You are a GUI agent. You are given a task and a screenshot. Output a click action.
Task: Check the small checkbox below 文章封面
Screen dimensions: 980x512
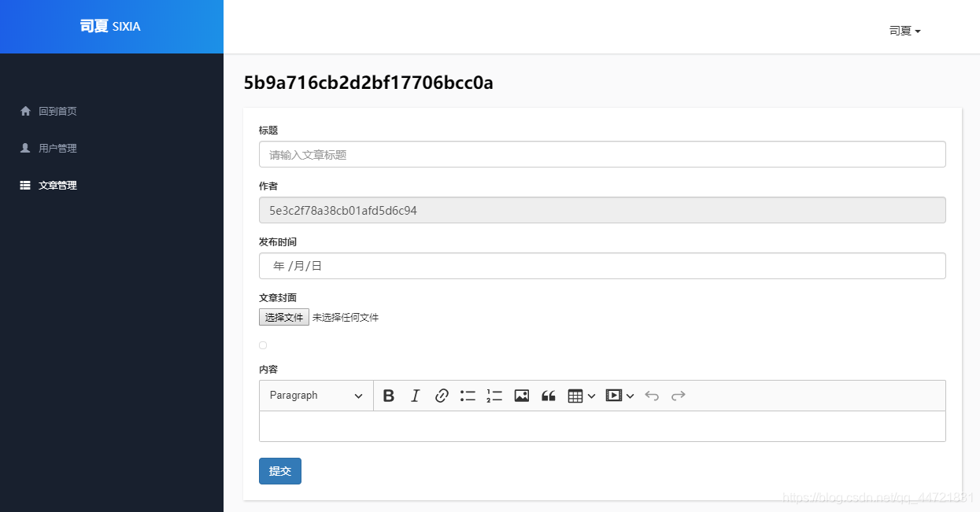pos(262,345)
